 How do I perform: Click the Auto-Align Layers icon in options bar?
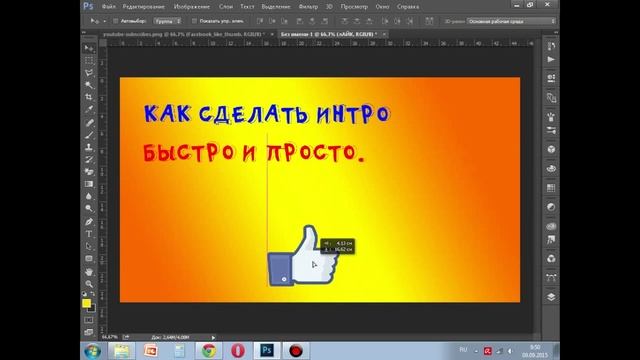[429, 21]
